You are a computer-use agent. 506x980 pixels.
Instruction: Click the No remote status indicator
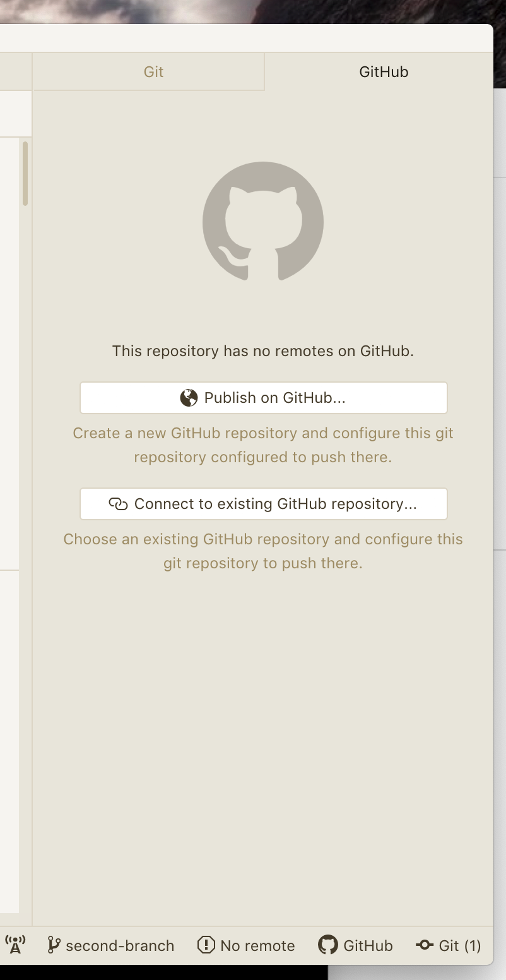[245, 945]
